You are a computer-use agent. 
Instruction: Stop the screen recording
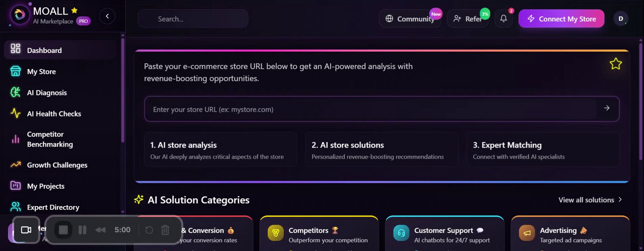[x=63, y=230]
